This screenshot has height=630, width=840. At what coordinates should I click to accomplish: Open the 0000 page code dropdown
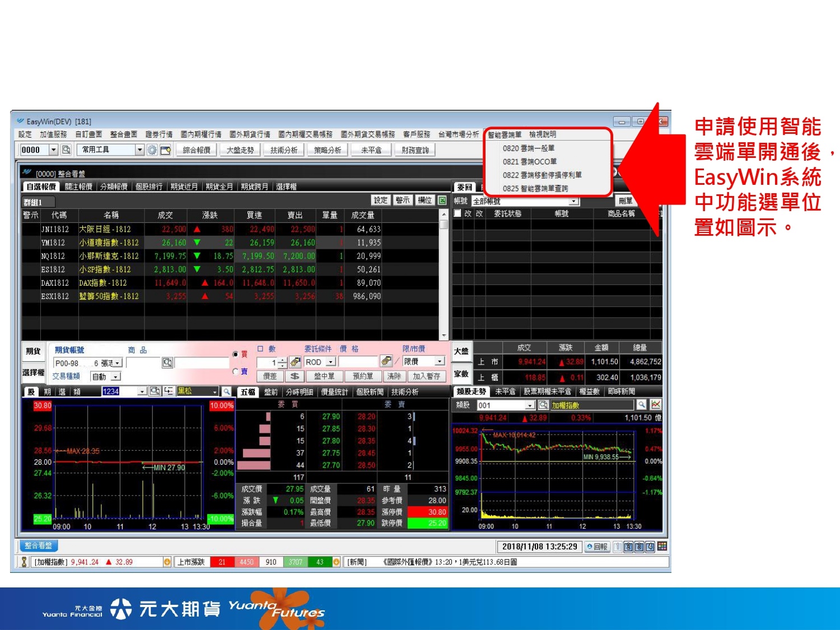click(54, 150)
